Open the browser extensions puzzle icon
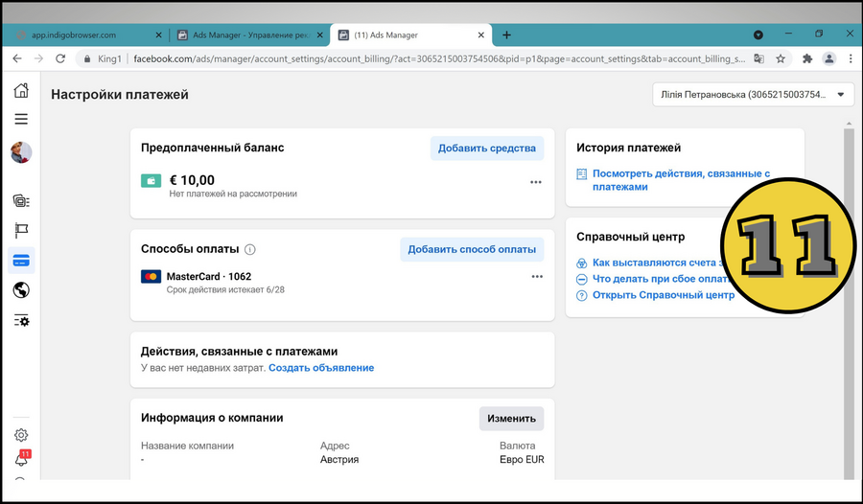This screenshot has width=863, height=504. 807,58
